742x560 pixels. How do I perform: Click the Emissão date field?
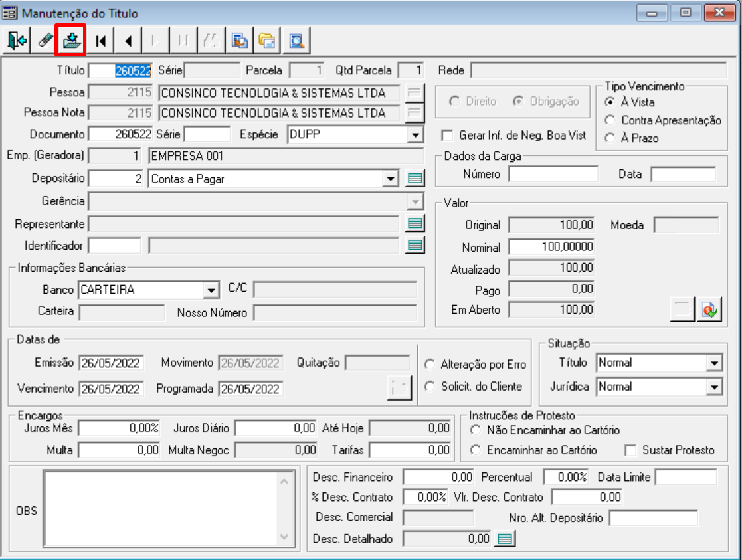[x=111, y=363]
